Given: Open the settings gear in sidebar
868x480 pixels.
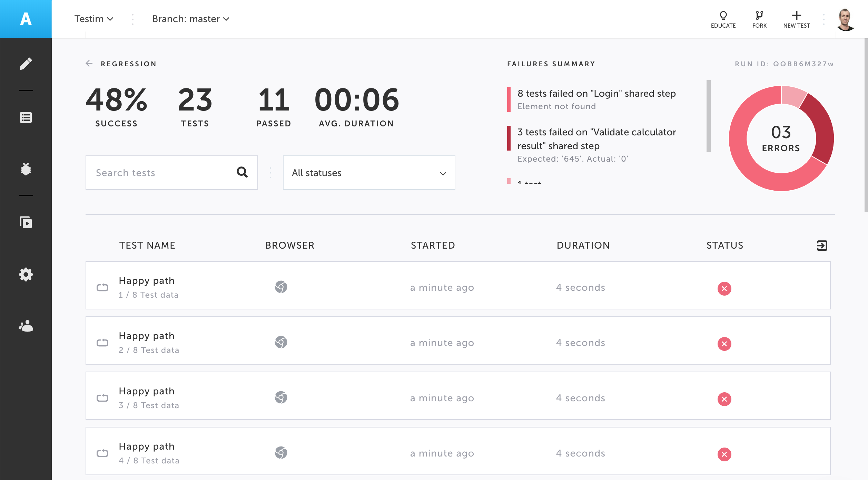Looking at the screenshot, I should 26,275.
